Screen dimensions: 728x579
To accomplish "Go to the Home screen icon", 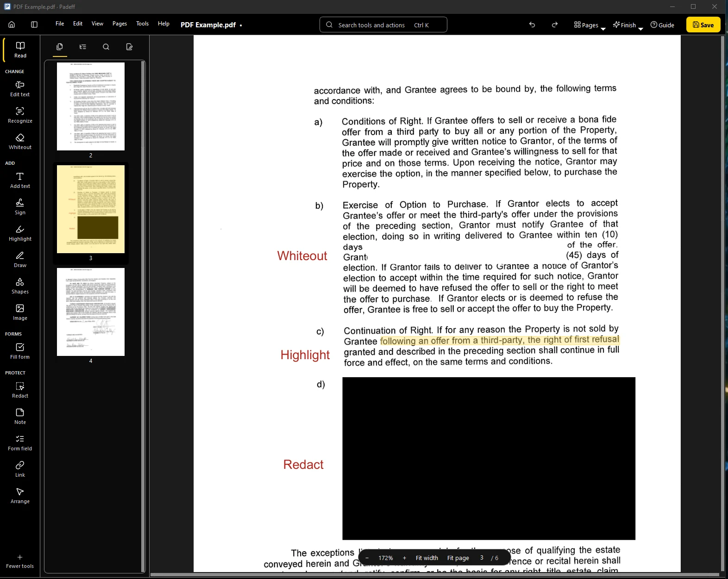I will 12,25.
